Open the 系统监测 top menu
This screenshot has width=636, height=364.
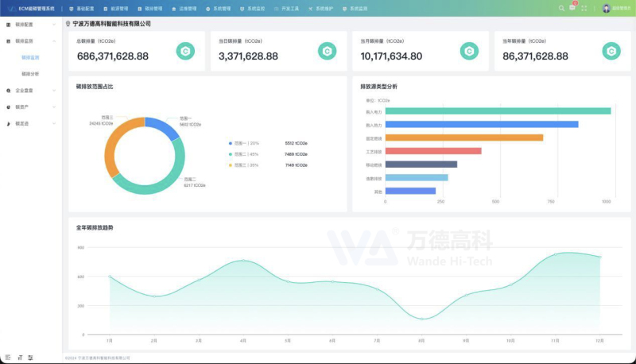click(x=355, y=9)
